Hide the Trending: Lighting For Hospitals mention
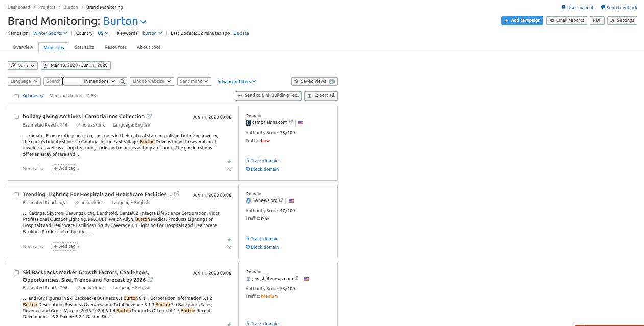This screenshot has height=326, width=644. pos(229,247)
